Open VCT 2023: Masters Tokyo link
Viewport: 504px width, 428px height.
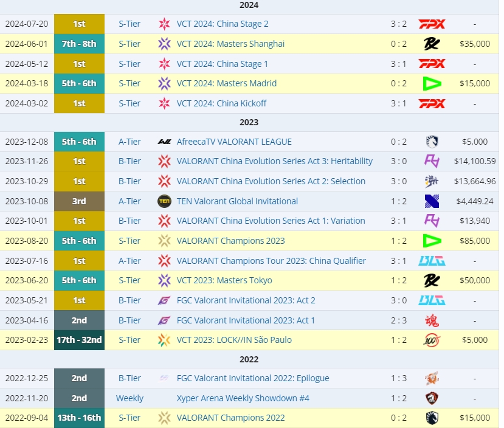coord(224,280)
